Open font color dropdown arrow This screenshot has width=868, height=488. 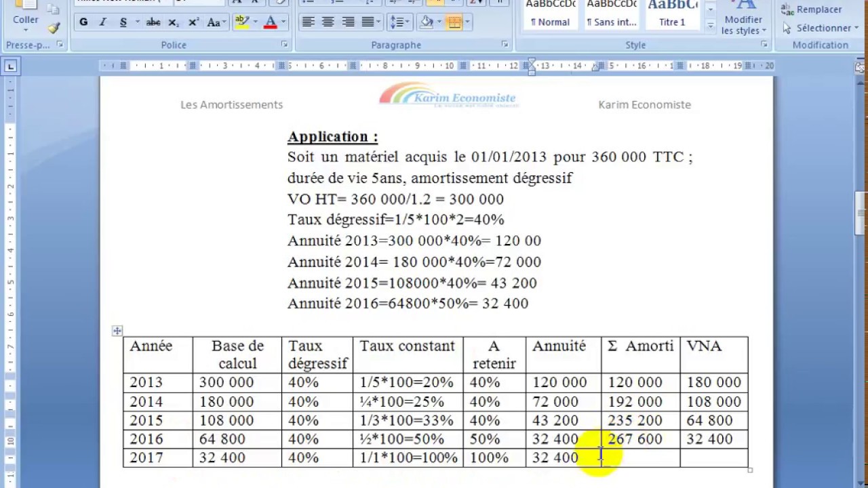(283, 22)
